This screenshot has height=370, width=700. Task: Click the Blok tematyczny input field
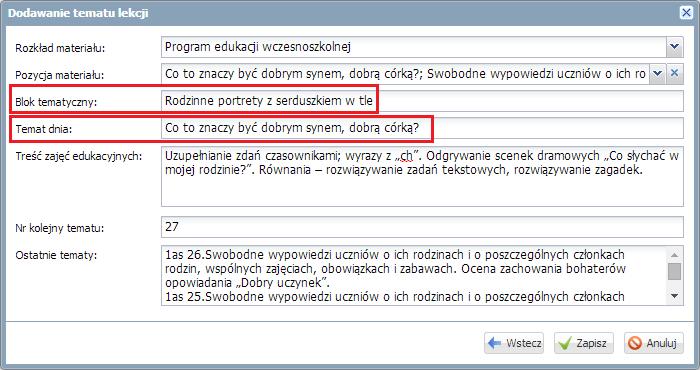click(422, 101)
